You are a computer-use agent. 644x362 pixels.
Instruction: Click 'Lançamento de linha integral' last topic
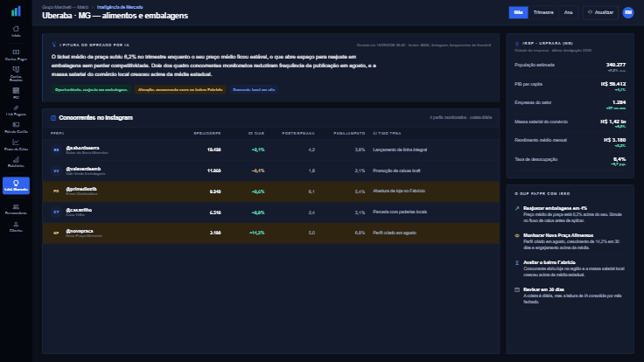point(400,150)
